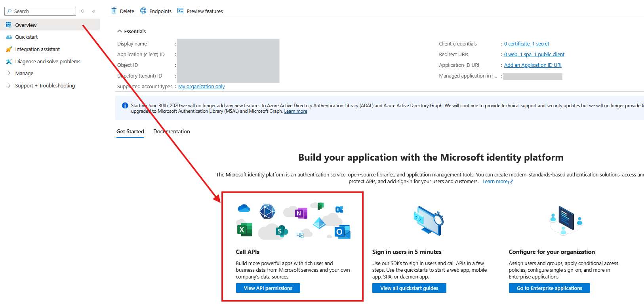Click the Display name label
The image size is (644, 305).
132,44
